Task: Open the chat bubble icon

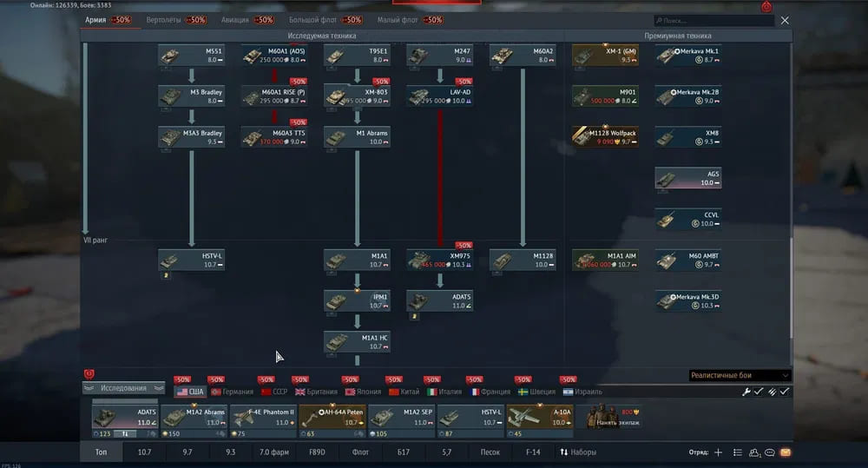Action: tap(769, 452)
